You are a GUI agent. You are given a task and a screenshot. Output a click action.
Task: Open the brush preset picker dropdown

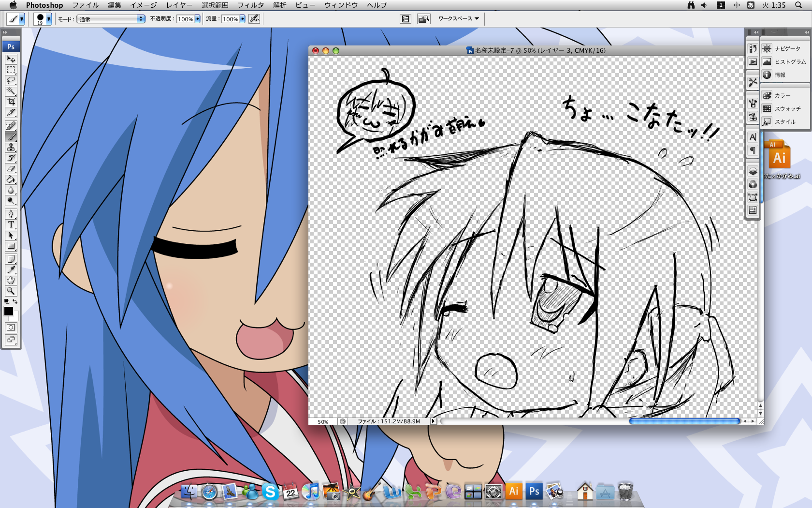(x=49, y=19)
